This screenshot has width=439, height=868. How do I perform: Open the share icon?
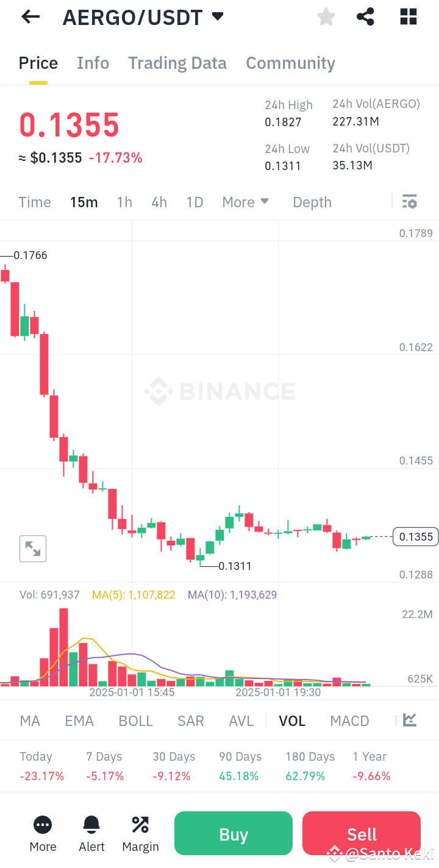365,16
